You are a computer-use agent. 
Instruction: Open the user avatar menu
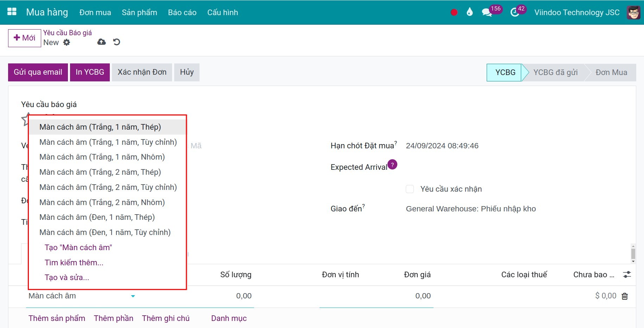click(633, 12)
